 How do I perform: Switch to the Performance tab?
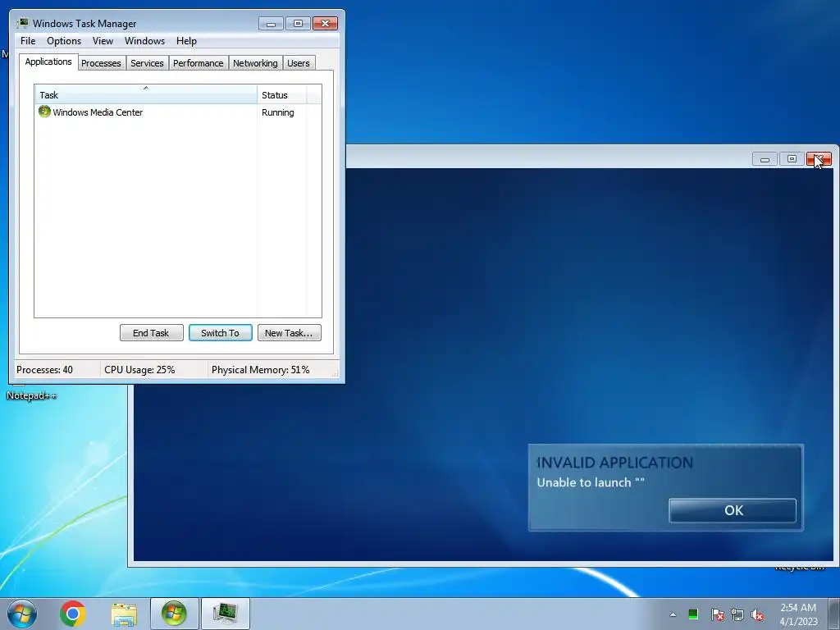pyautogui.click(x=199, y=63)
